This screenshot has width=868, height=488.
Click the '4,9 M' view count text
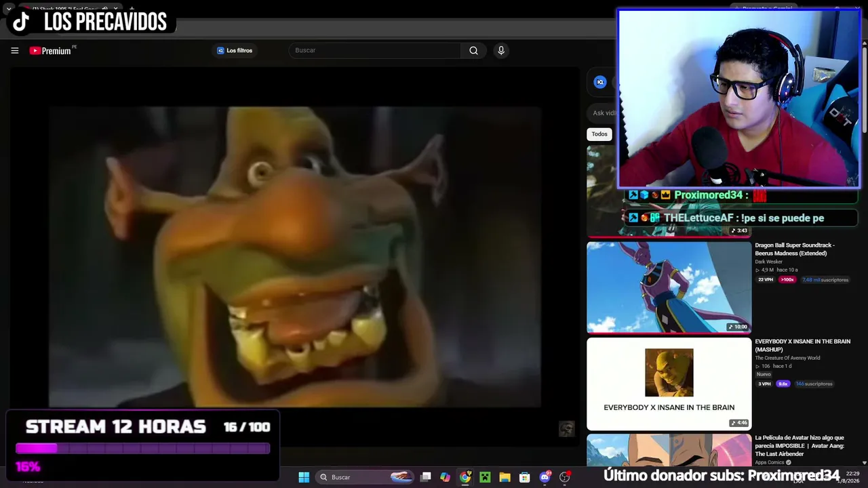(x=768, y=270)
